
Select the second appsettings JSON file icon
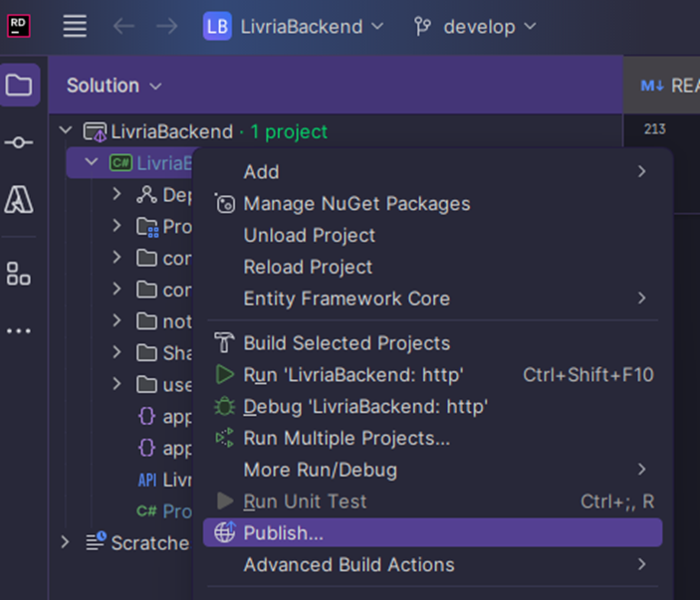coord(147,448)
